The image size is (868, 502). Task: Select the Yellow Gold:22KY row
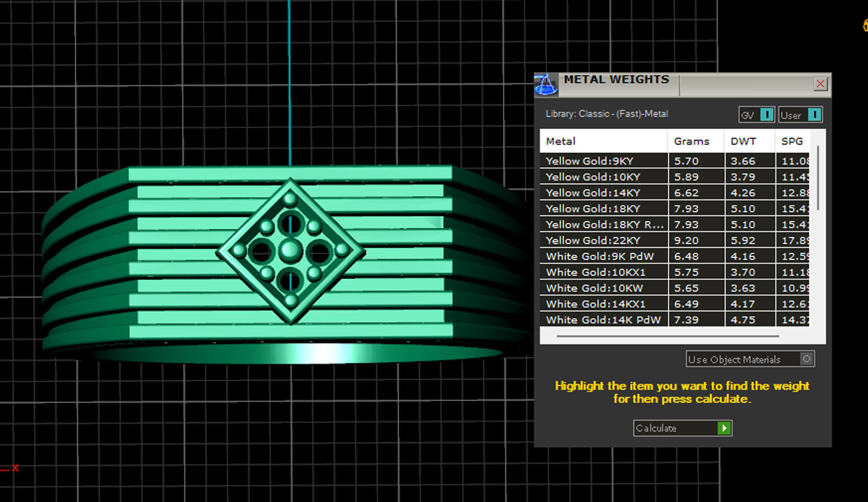click(x=675, y=240)
